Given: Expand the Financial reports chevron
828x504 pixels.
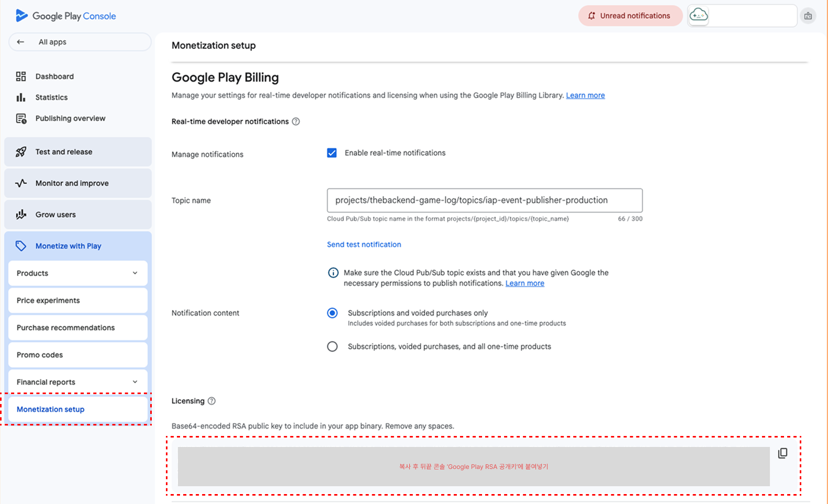Looking at the screenshot, I should coord(135,382).
